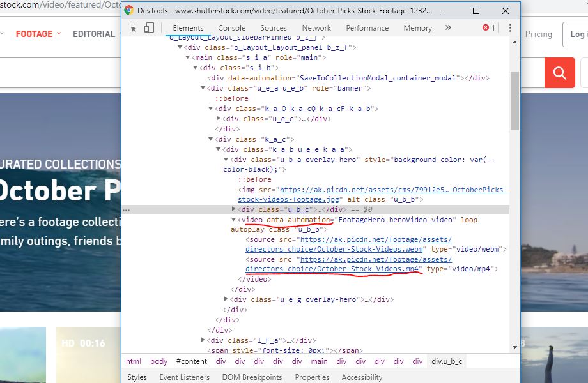Screen dimensions: 588x383
Task: Click the orange search button on Shutterstock page
Action: 559,73
